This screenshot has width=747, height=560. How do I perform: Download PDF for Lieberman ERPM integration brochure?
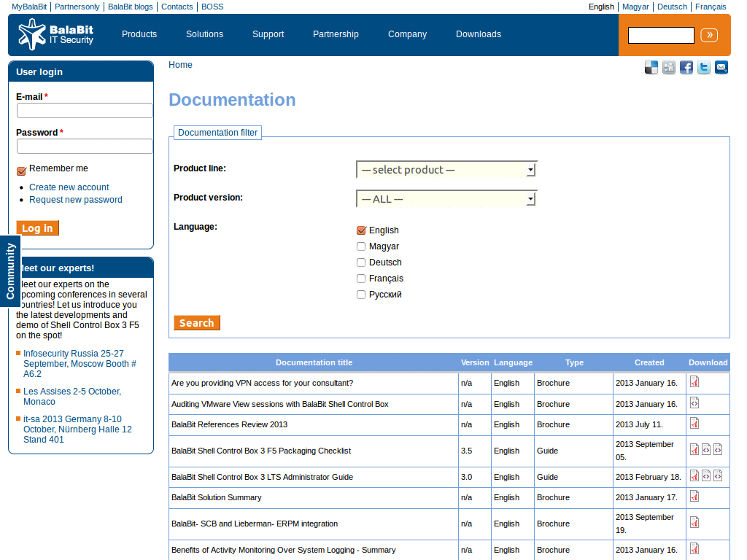(694, 522)
